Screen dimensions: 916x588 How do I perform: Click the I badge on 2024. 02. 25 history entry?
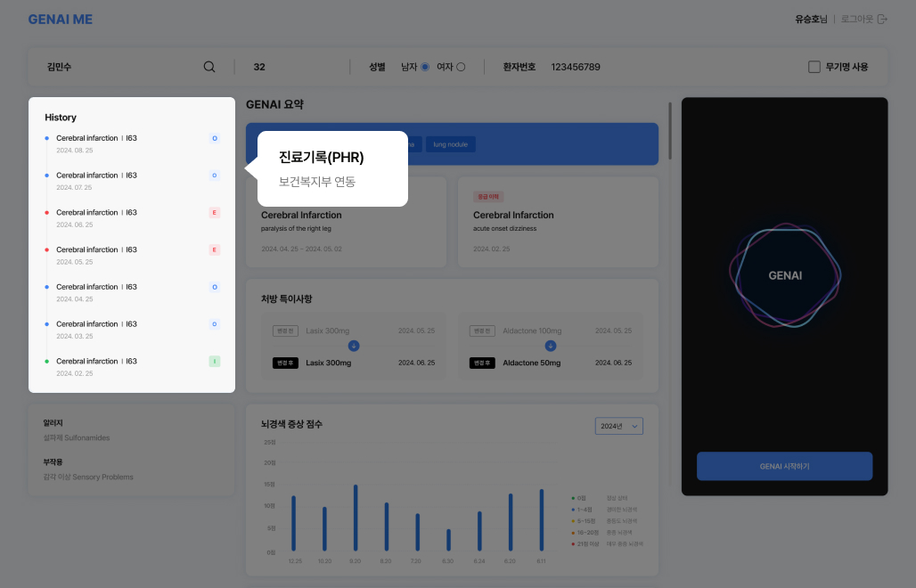click(x=214, y=362)
